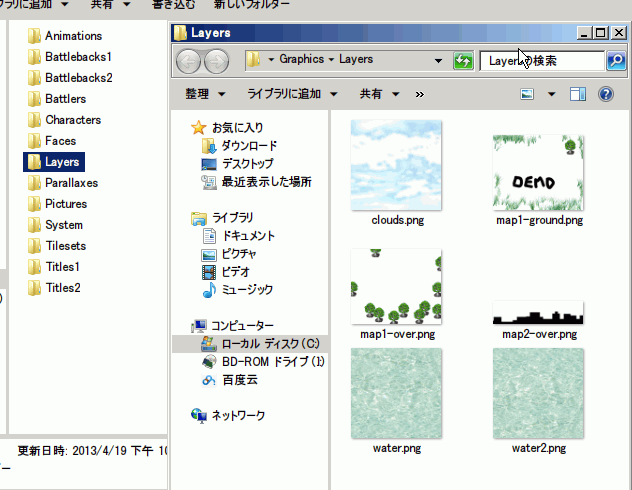Open the Titles2 folder
Viewport: 632px width, 490px height.
pos(54,288)
